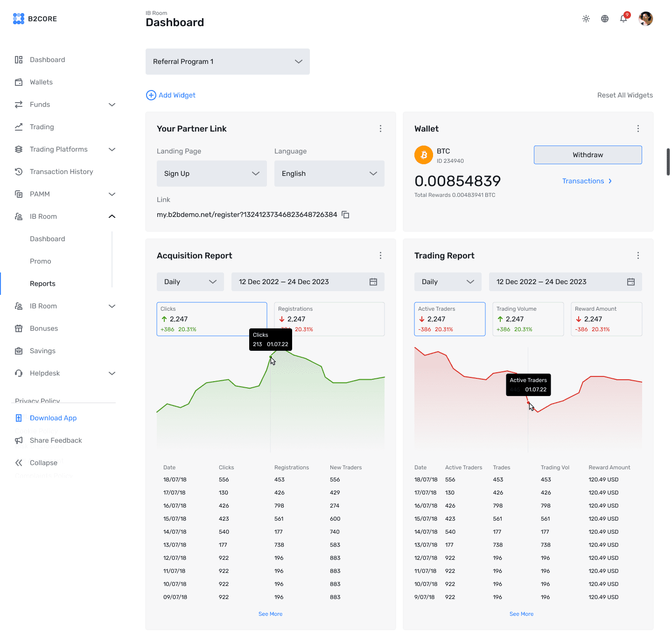Switch to the Reports tab under IB Room
The width and height of the screenshot is (672, 641).
(x=42, y=283)
